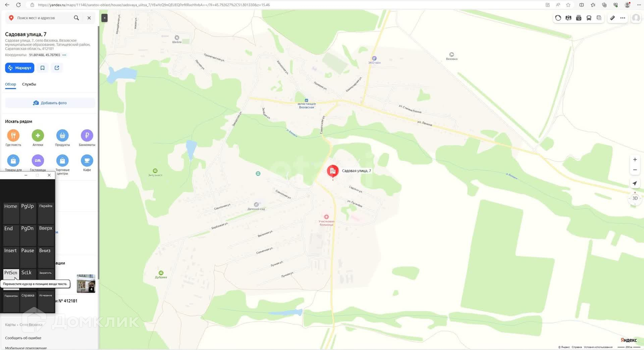Save place using the bookmark icon
The width and height of the screenshot is (644, 350).
(43, 68)
